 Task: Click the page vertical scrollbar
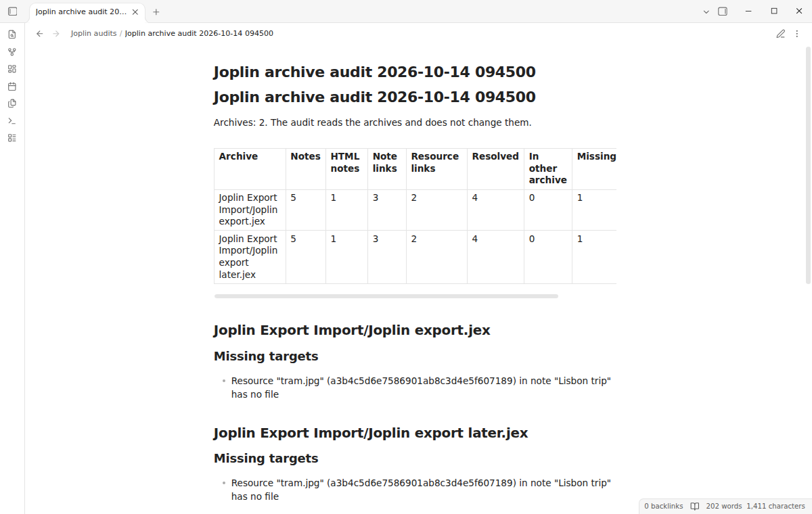coord(808,165)
